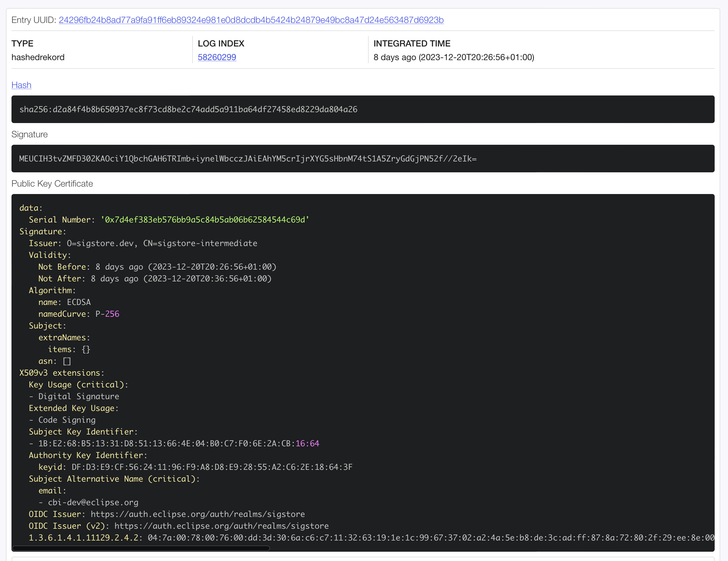
Task: Click the Hash link
Action: 21,85
